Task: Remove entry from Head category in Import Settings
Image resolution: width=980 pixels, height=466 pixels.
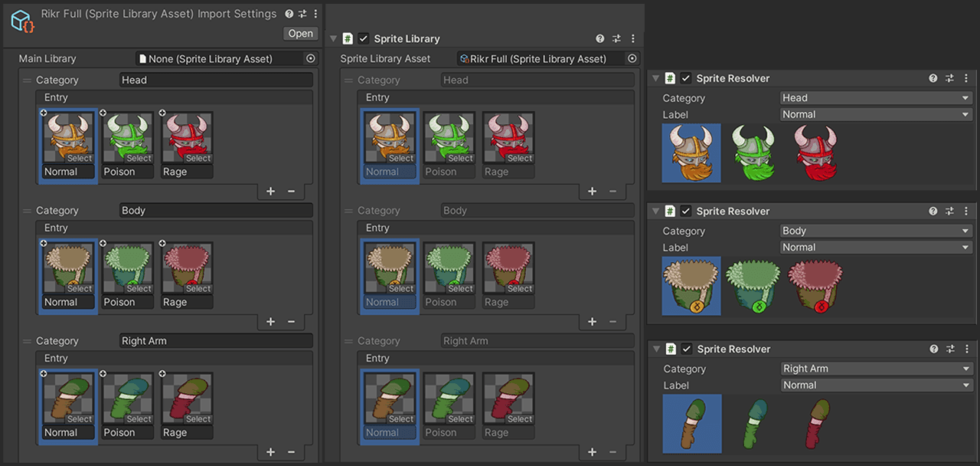Action: [291, 191]
